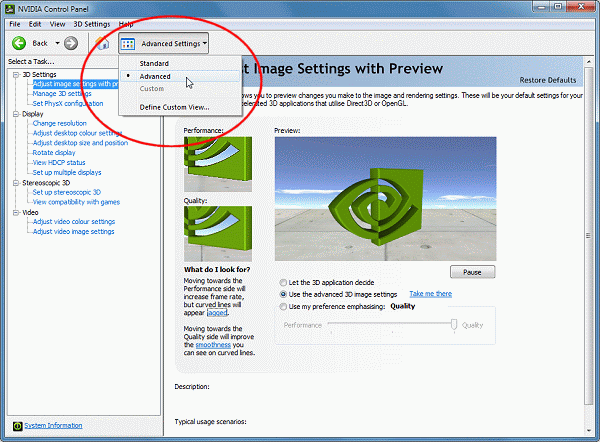Open the Advanced Settings dropdown

tap(163, 43)
